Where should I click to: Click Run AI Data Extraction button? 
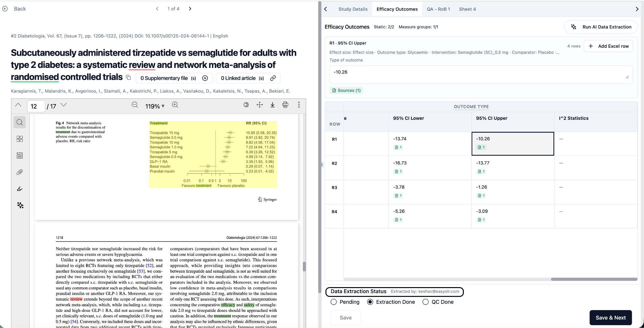(x=601, y=27)
